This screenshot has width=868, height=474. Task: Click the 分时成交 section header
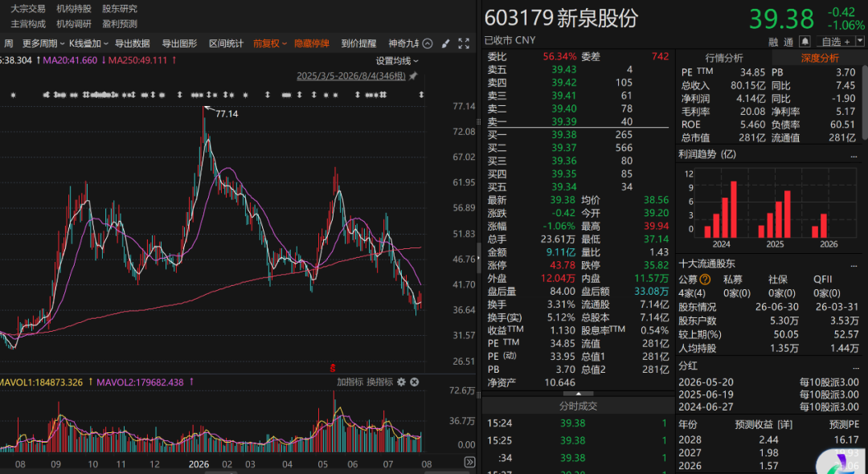pyautogui.click(x=577, y=406)
